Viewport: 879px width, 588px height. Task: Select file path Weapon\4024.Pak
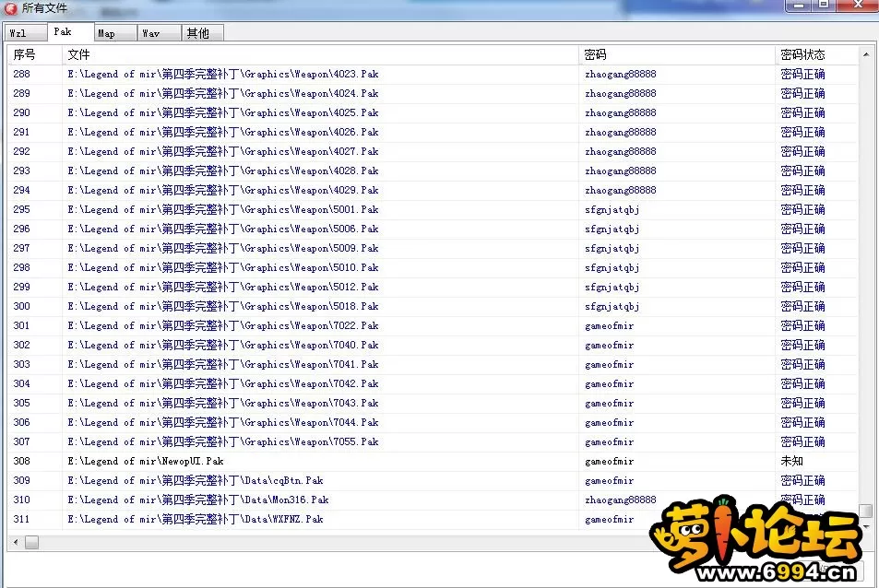223,93
